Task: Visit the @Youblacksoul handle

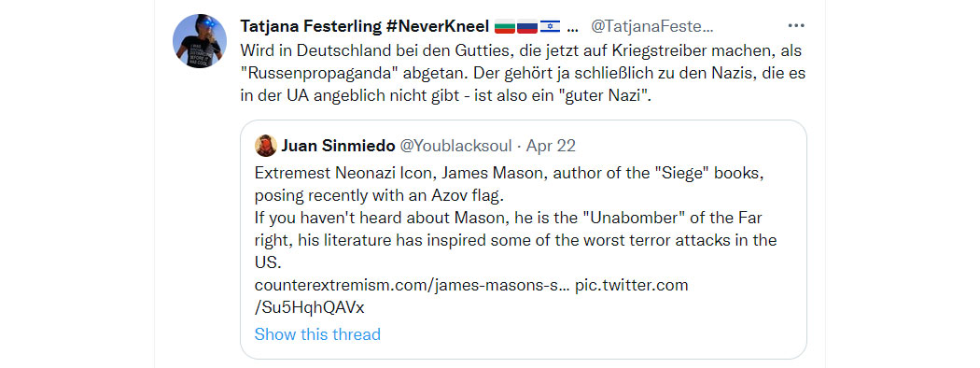Action: 455,146
